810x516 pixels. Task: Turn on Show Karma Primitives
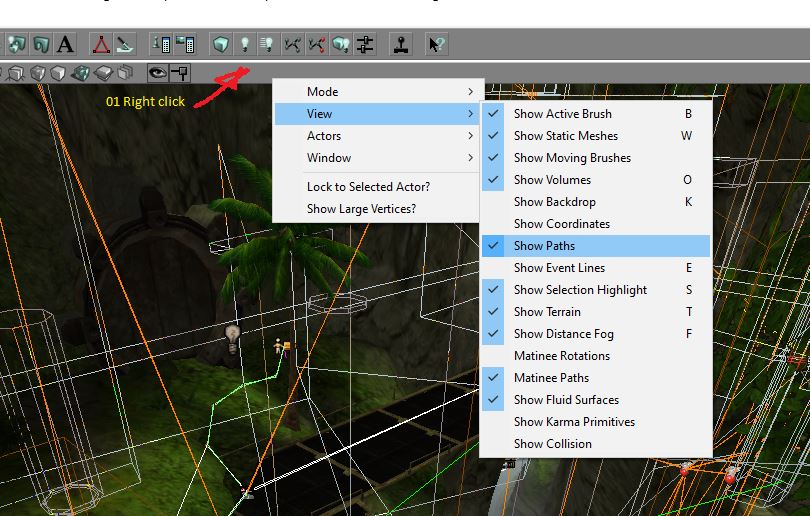click(x=574, y=422)
